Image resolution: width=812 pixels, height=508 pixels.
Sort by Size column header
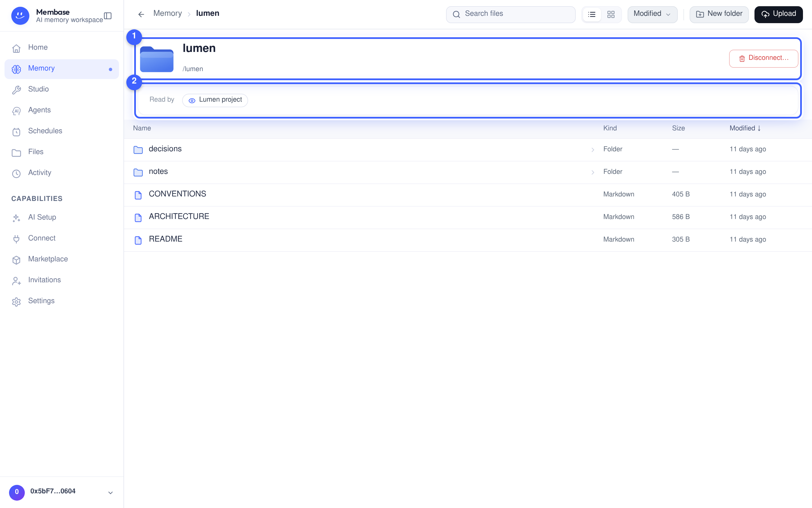(678, 128)
